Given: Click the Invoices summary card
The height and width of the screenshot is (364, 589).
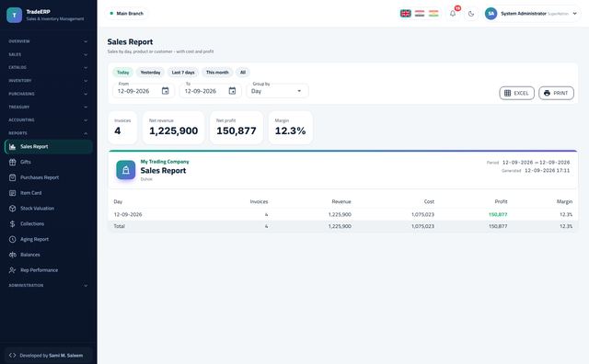Looking at the screenshot, I should (x=122, y=128).
